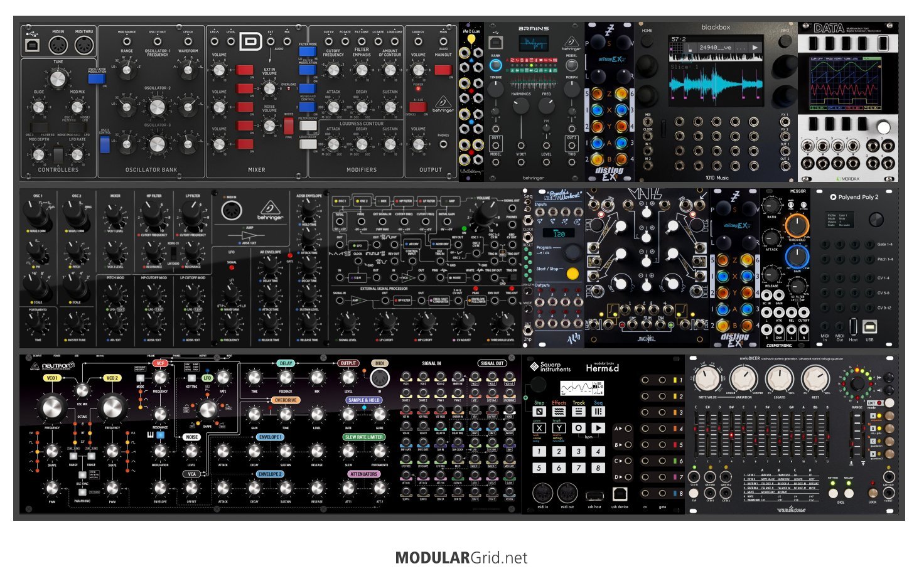Click the Model D MIDI IN socket
The image size is (924, 571).
click(58, 45)
